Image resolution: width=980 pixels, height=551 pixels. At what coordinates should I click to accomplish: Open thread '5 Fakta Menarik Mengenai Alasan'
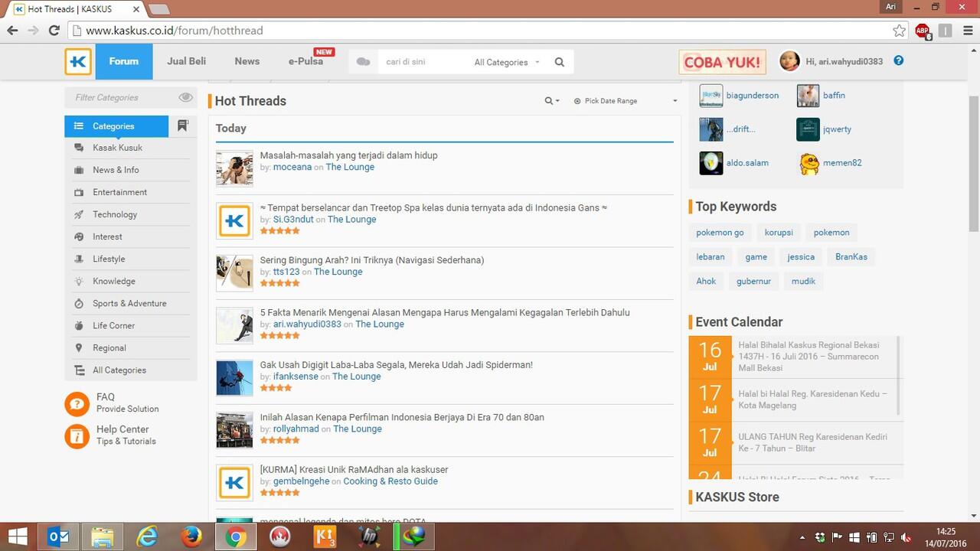pos(445,312)
